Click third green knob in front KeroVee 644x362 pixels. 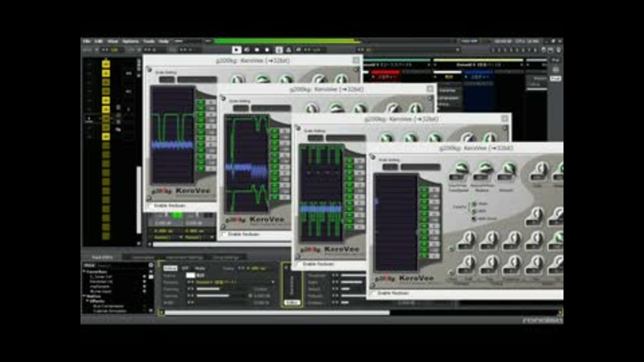click(508, 168)
